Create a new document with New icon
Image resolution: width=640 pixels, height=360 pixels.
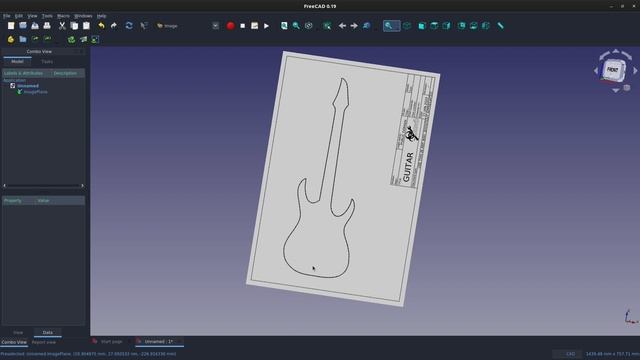(11, 26)
